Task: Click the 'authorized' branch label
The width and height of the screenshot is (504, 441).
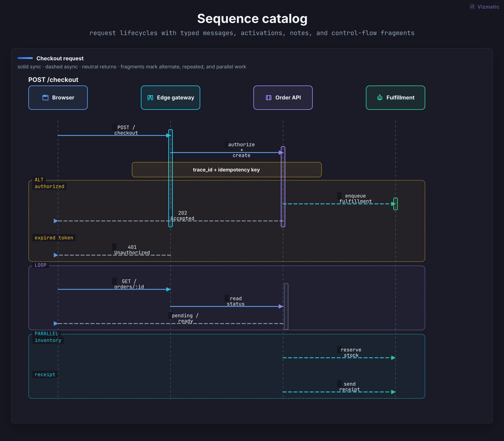Action: point(49,187)
